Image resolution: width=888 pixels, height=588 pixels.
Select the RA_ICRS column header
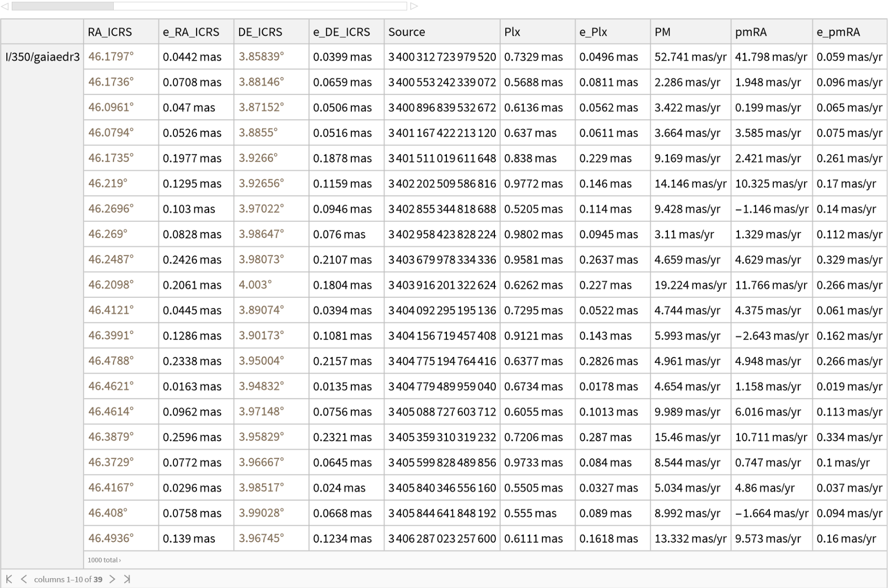point(110,32)
